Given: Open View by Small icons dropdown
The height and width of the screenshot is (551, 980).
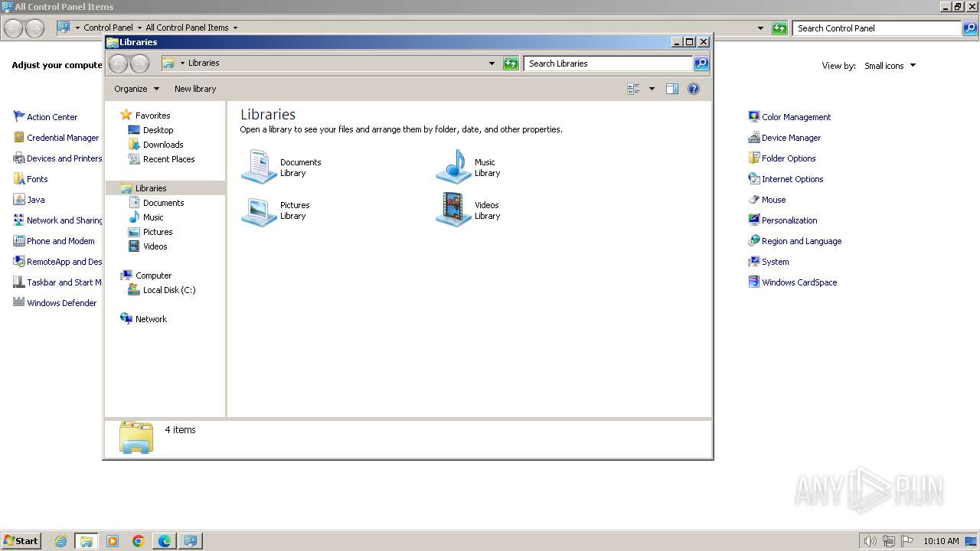Looking at the screenshot, I should tap(890, 66).
